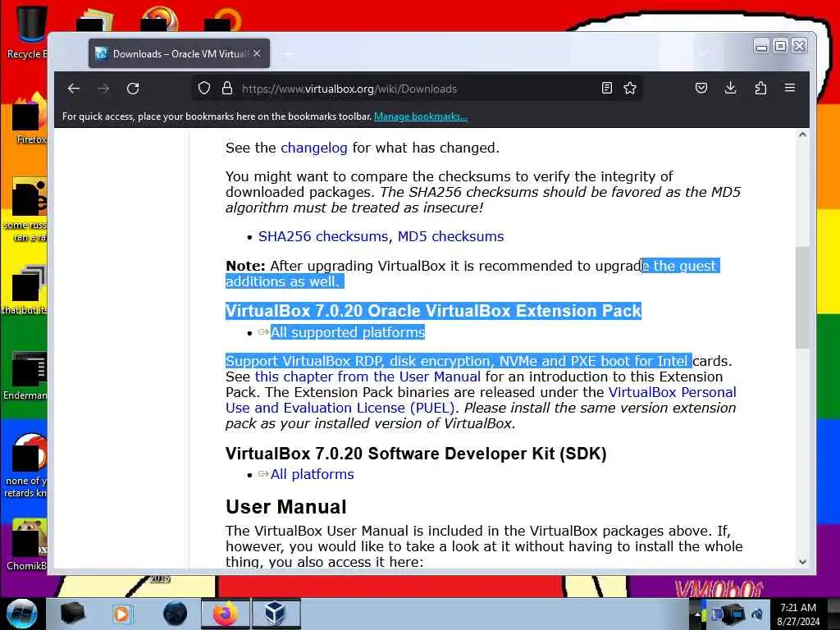This screenshot has width=840, height=630.
Task: Open the Extensions puzzle icon
Action: pos(760,88)
